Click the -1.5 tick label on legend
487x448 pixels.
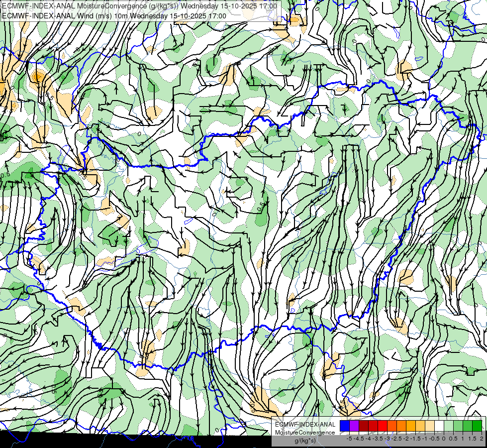pyautogui.click(x=415, y=439)
